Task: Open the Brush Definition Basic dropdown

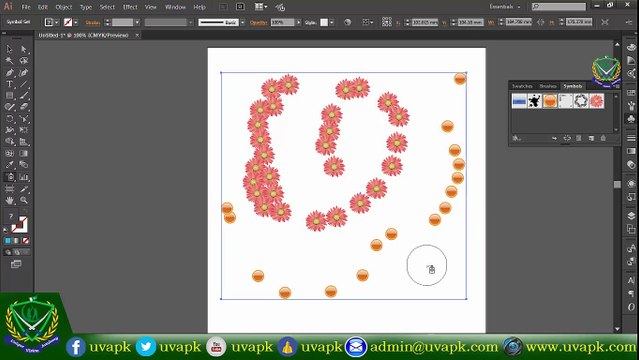Action: click(243, 22)
